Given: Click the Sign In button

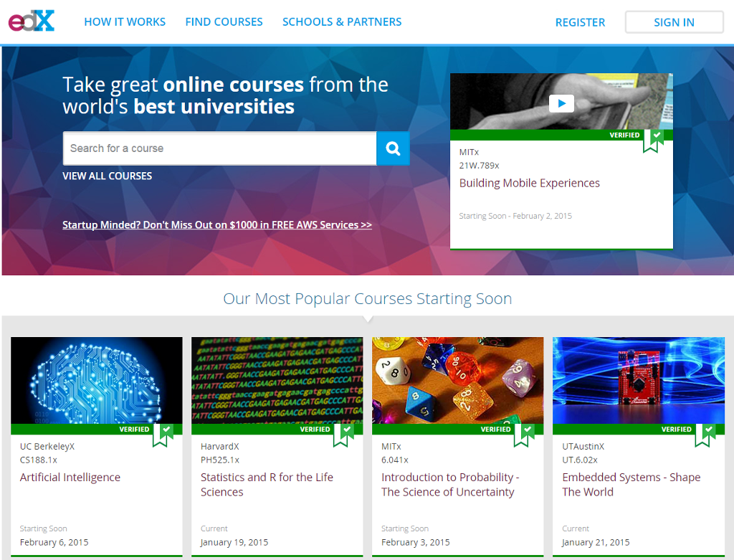Looking at the screenshot, I should 674,22.
